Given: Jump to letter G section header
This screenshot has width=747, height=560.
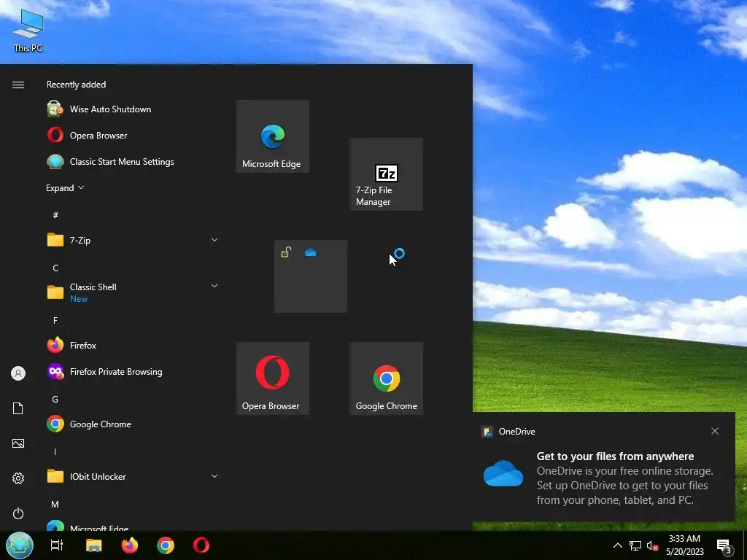Looking at the screenshot, I should pos(55,400).
